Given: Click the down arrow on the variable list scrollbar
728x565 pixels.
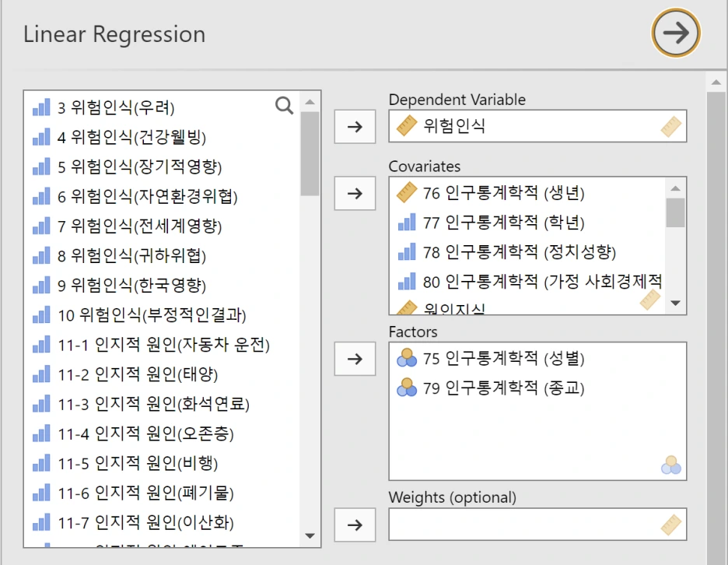Looking at the screenshot, I should pos(310,536).
